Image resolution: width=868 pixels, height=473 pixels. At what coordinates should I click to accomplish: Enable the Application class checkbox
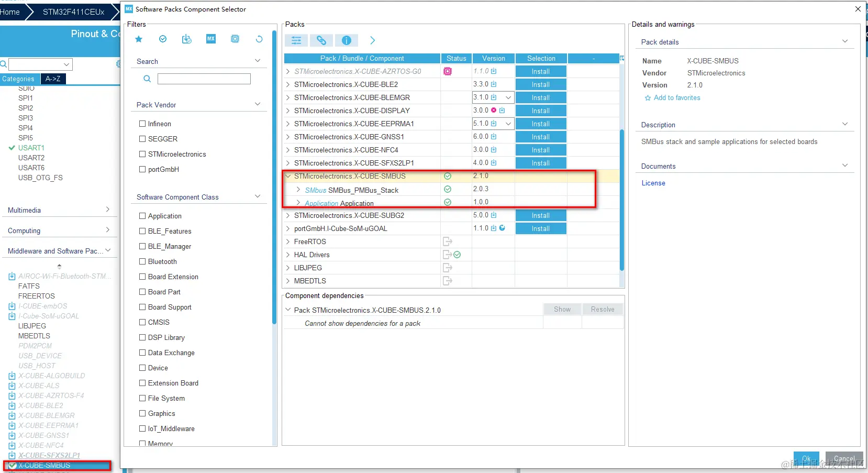click(x=142, y=216)
